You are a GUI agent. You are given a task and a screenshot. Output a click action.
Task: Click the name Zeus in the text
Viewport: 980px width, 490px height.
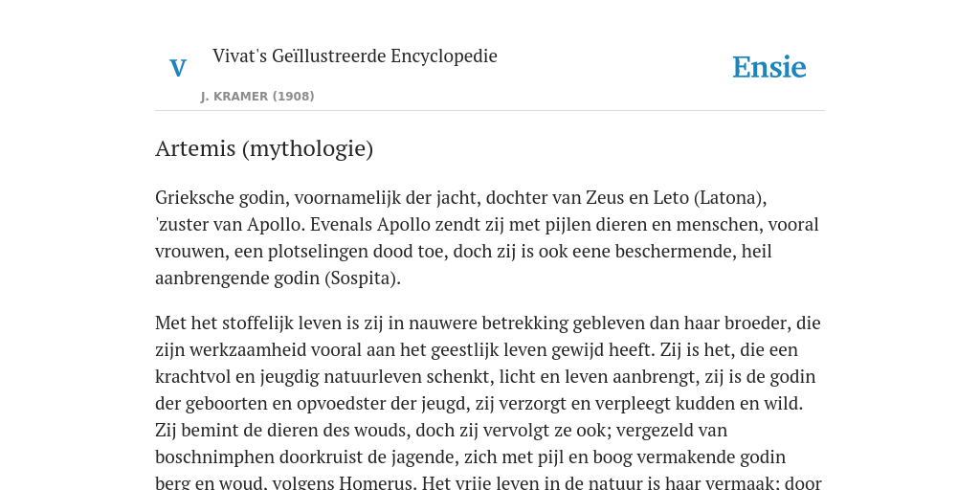click(x=603, y=197)
